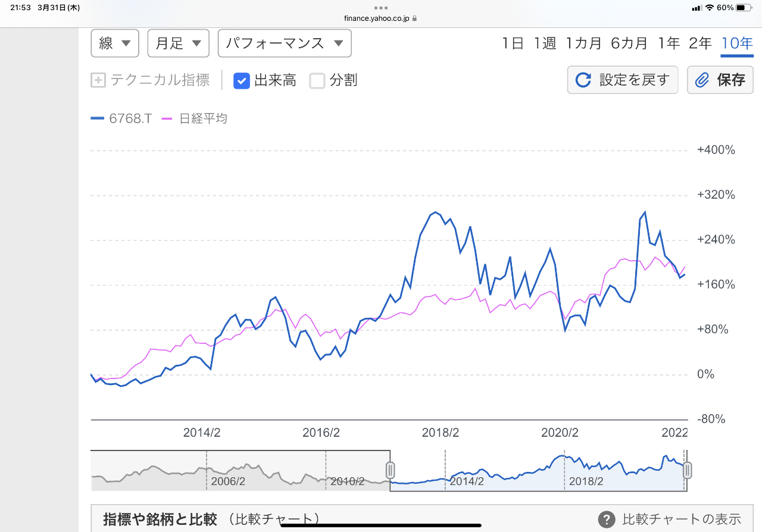Screen dimensions: 762x532
Task: Tap the Wi-Fi icon in status bar
Action: click(x=709, y=8)
